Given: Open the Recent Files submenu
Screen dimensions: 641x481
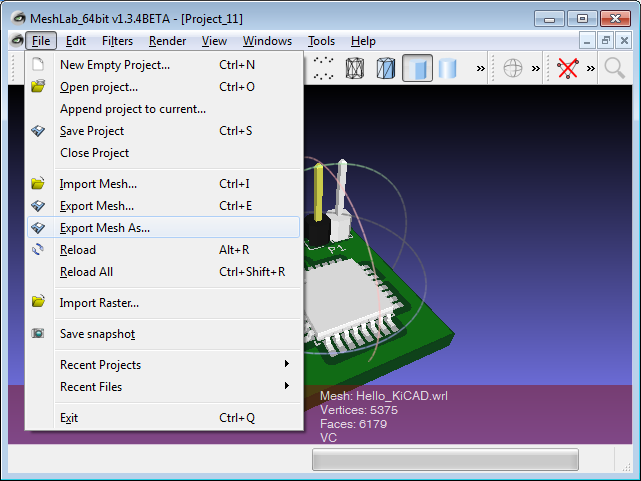Looking at the screenshot, I should click(164, 387).
